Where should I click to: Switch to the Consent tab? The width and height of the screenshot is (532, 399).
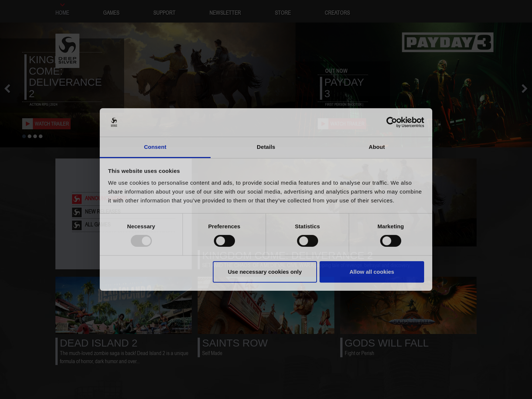[x=155, y=147]
